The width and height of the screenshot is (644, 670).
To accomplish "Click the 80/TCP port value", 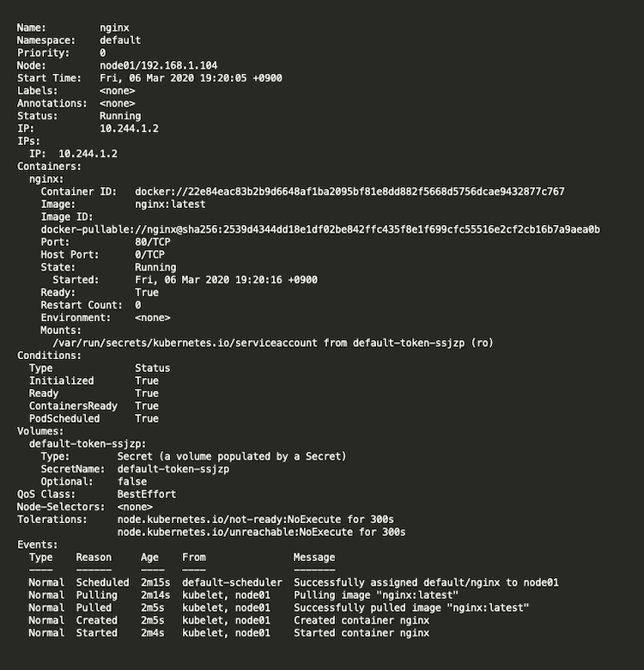I will point(152,242).
